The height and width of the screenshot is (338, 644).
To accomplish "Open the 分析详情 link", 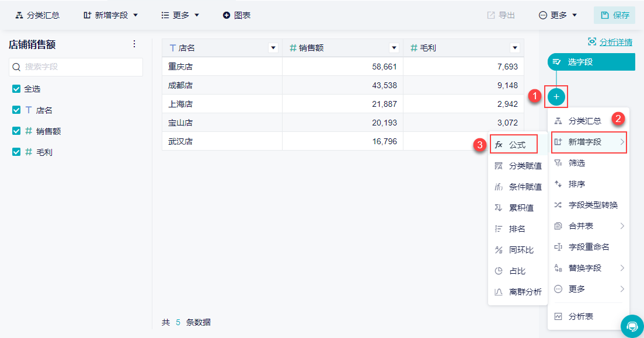I will pyautogui.click(x=610, y=42).
